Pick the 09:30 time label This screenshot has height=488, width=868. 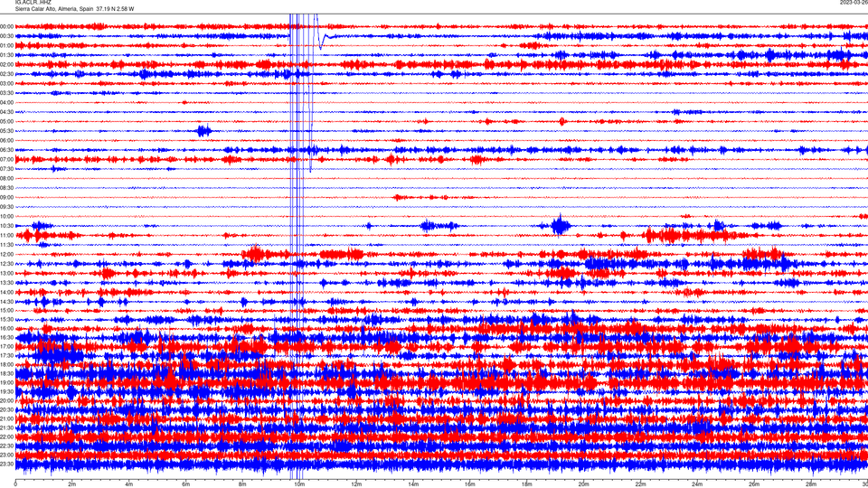click(x=6, y=207)
